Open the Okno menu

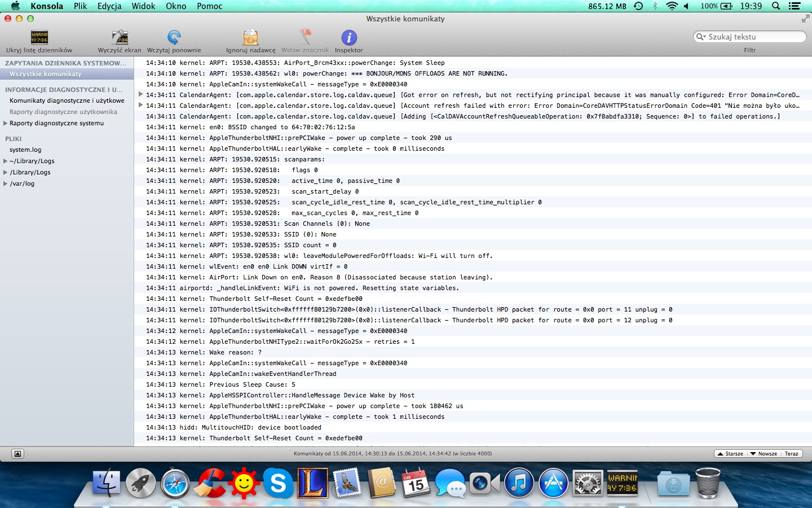point(176,6)
